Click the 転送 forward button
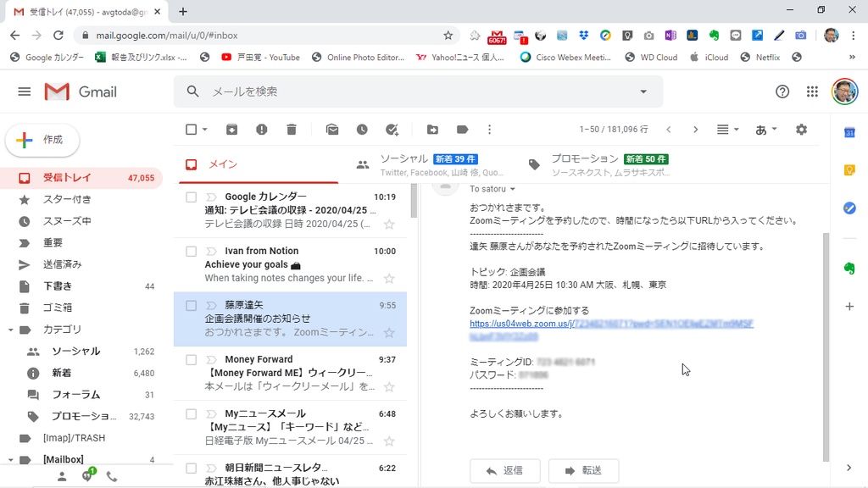The height and width of the screenshot is (488, 868). tap(583, 470)
